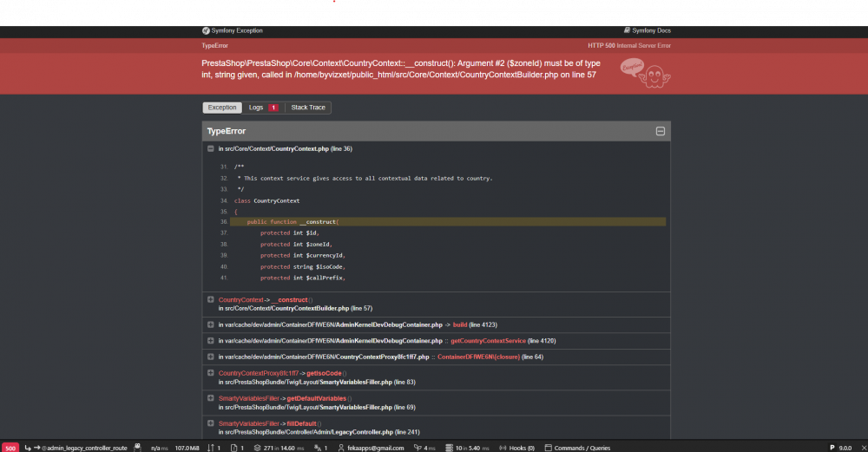Click the CountryContextBuilder.php line 57 path
The image size is (868, 452).
pos(295,308)
